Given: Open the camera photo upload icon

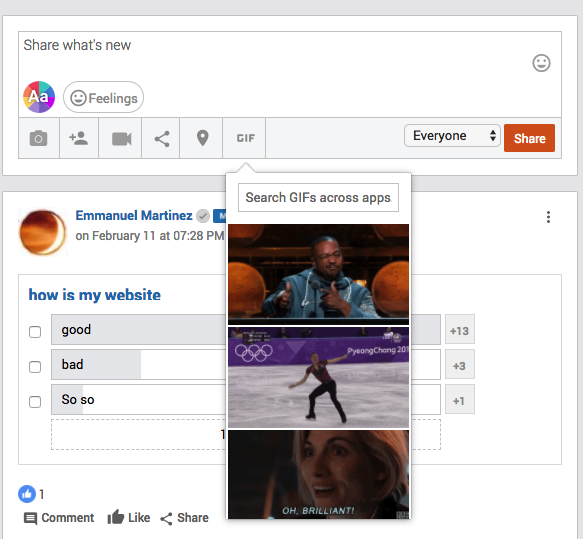Looking at the screenshot, I should pos(39,138).
